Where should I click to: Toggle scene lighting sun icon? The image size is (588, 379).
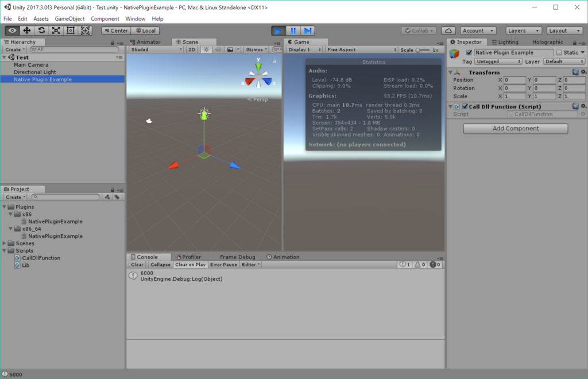click(x=206, y=49)
